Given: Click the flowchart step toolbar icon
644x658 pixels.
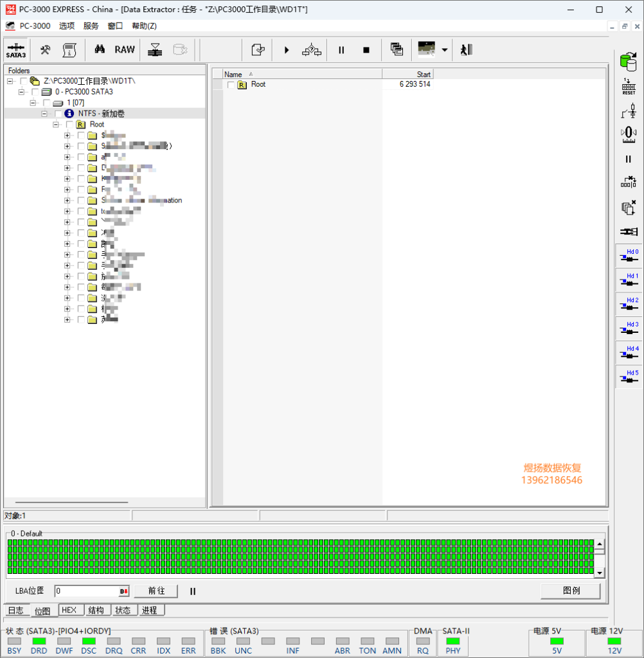Looking at the screenshot, I should point(312,50).
